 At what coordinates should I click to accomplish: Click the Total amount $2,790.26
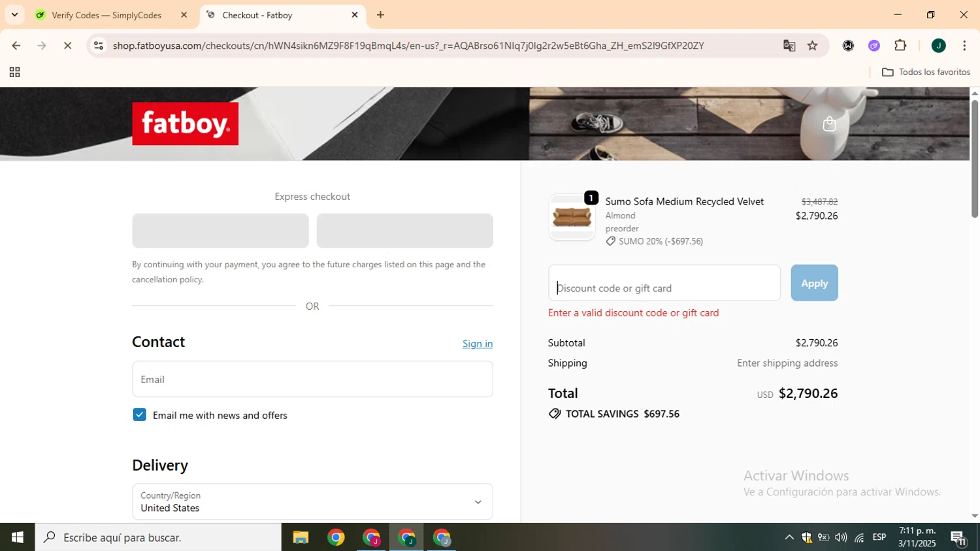pos(808,393)
